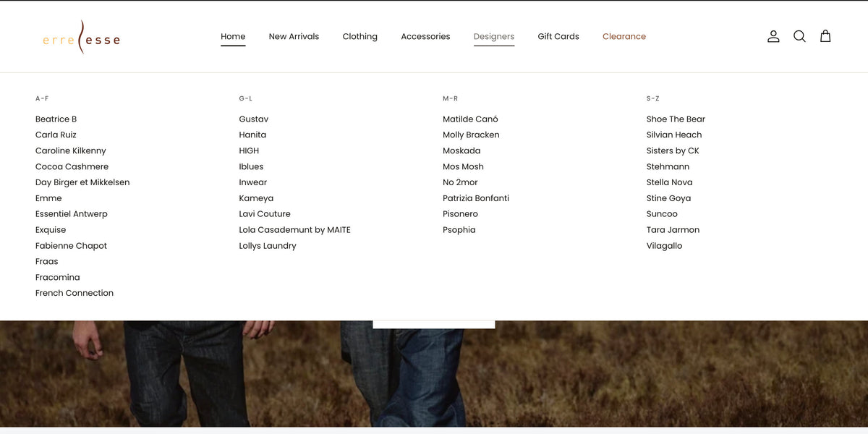The height and width of the screenshot is (434, 868).
Task: Browse Shoe The Bear
Action: [676, 119]
